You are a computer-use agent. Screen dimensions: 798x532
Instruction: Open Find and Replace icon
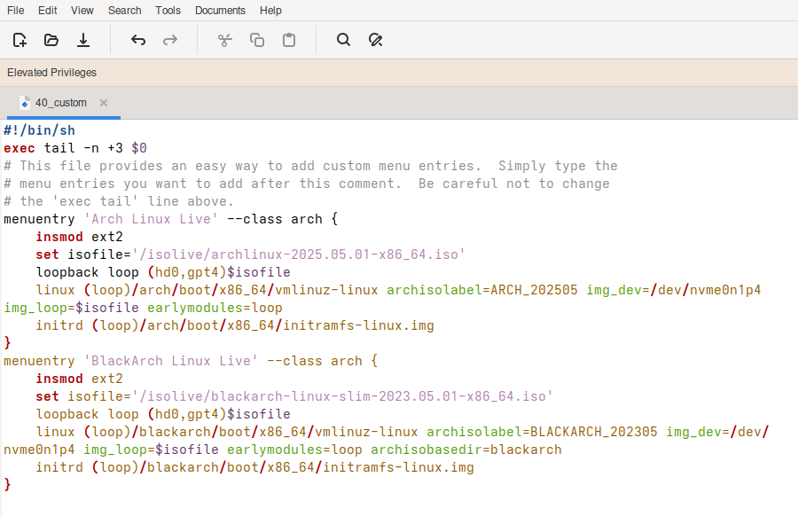(376, 40)
